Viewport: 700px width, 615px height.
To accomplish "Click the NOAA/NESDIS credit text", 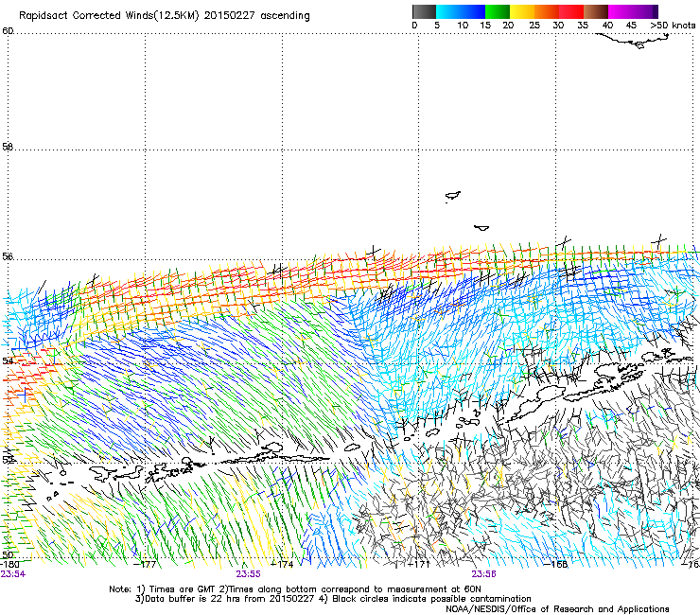I will pyautogui.click(x=557, y=609).
